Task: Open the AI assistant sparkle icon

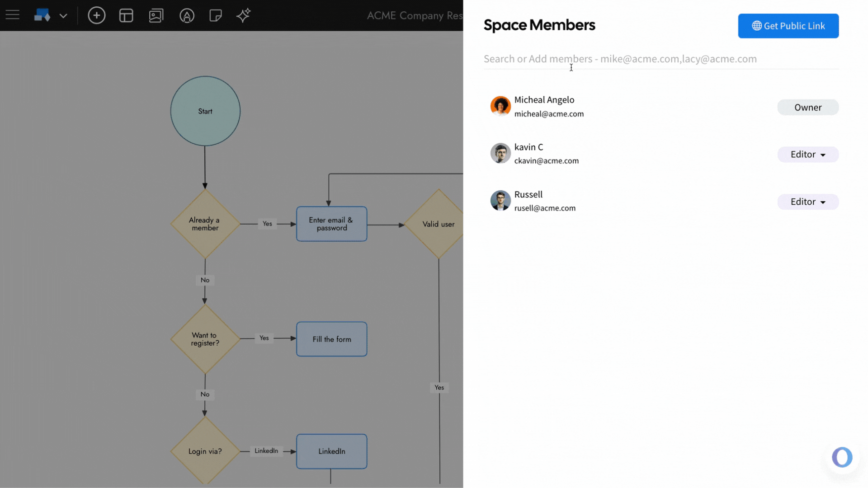Action: tap(243, 15)
